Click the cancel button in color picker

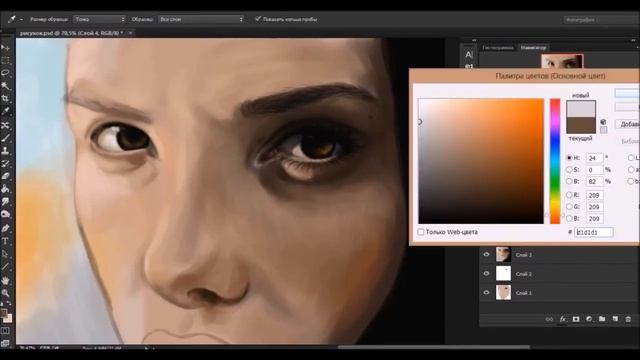pyautogui.click(x=627, y=107)
